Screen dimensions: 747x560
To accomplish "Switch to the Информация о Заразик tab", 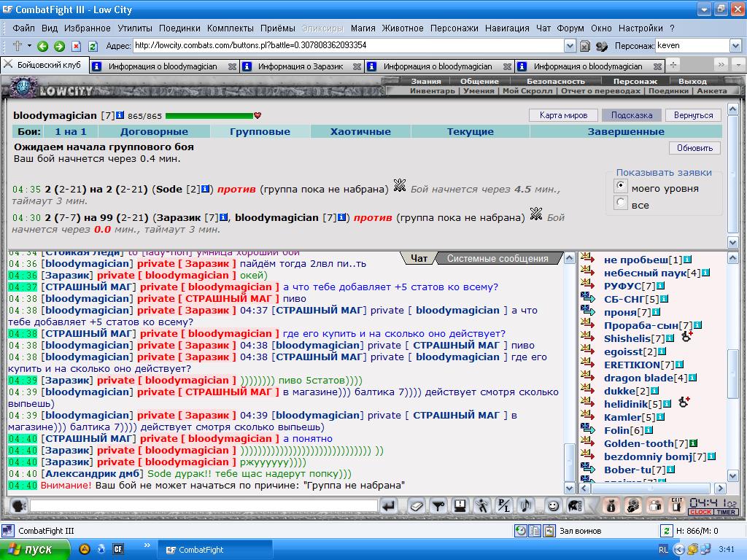I will (x=302, y=66).
